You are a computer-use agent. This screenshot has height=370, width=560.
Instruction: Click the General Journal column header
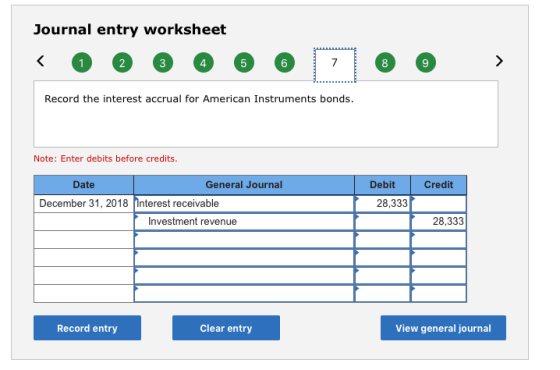[x=244, y=185]
